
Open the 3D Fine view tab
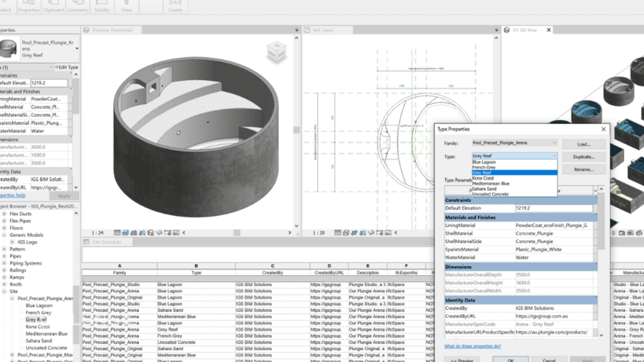click(x=524, y=30)
